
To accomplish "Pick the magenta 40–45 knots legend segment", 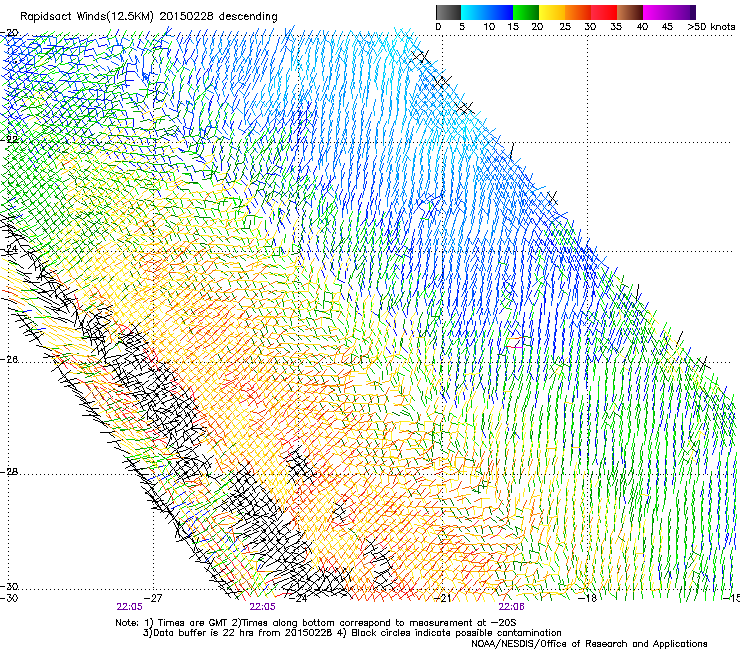I will 656,12.
